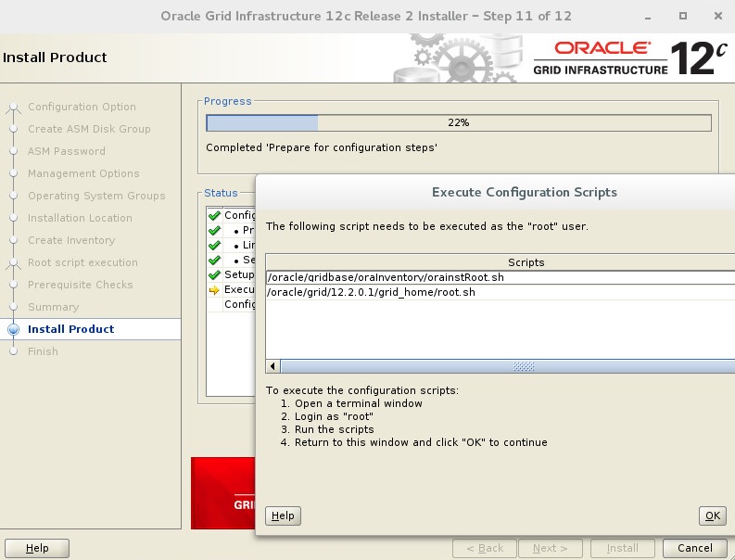Minimize the installer window

pyautogui.click(x=648, y=17)
